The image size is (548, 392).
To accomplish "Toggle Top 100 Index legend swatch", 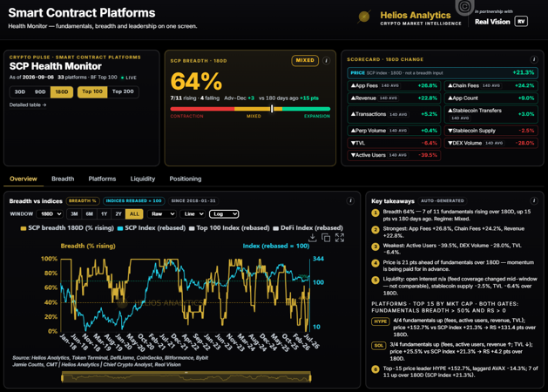I will pos(192,228).
